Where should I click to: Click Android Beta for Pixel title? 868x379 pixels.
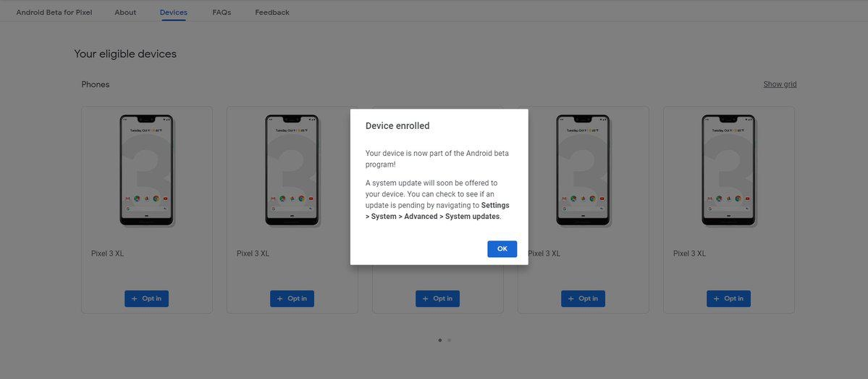click(x=54, y=12)
